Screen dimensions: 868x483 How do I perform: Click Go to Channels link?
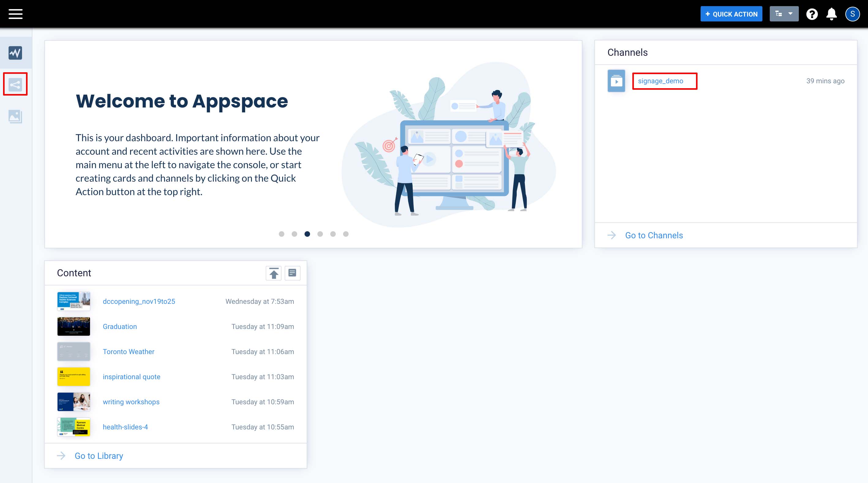[654, 235]
